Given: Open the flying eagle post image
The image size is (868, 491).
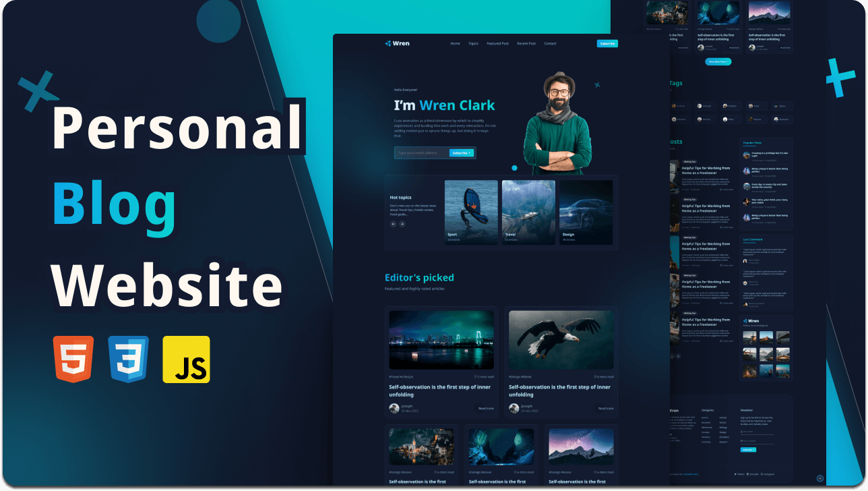Looking at the screenshot, I should (x=561, y=340).
